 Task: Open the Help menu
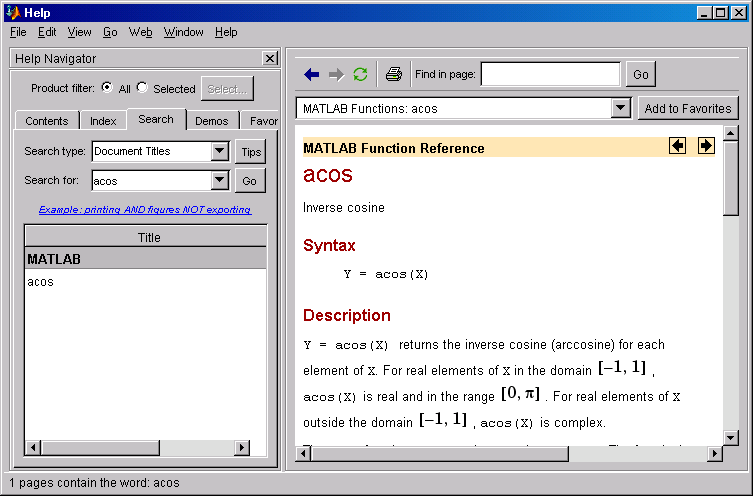click(226, 32)
